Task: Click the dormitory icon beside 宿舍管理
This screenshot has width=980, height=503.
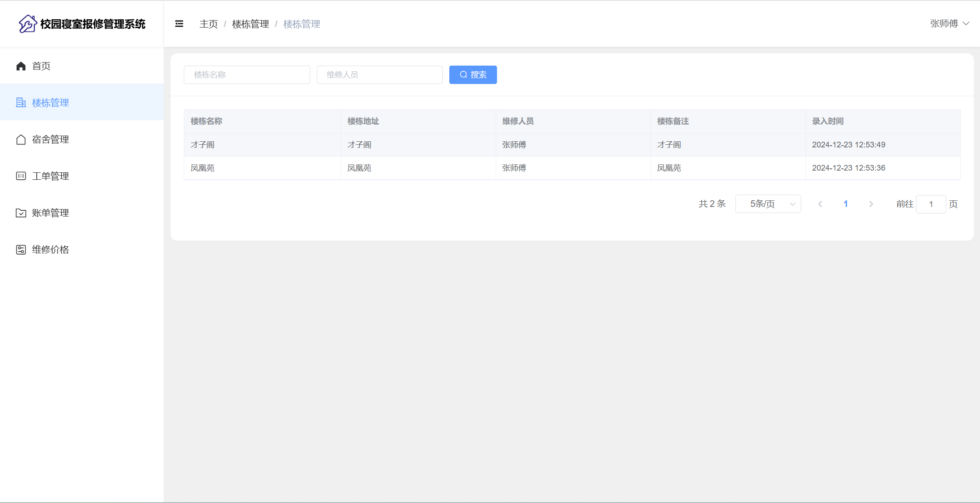Action: (21, 140)
